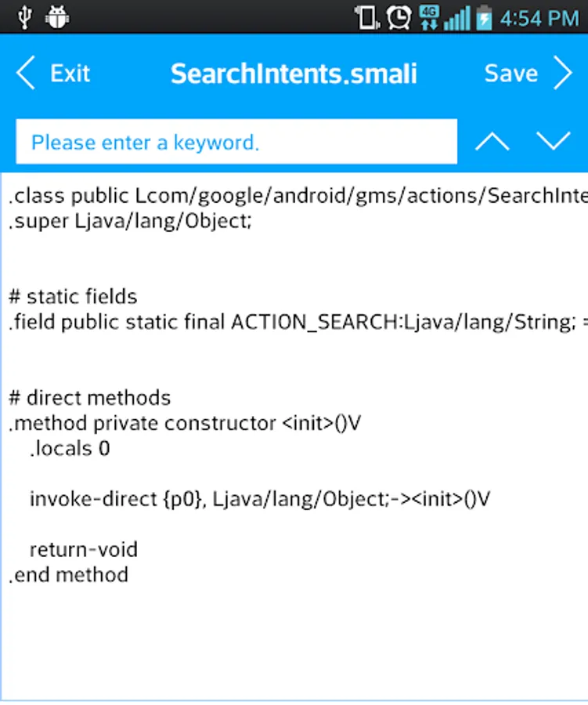This screenshot has height=705, width=588.
Task: Tap the alarm clock status icon
Action: pos(399,18)
